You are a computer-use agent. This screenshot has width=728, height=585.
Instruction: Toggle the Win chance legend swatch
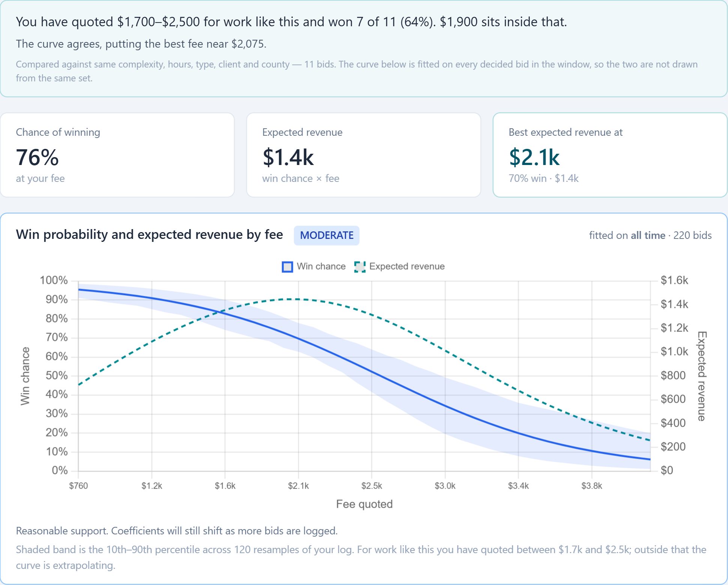[x=287, y=267]
